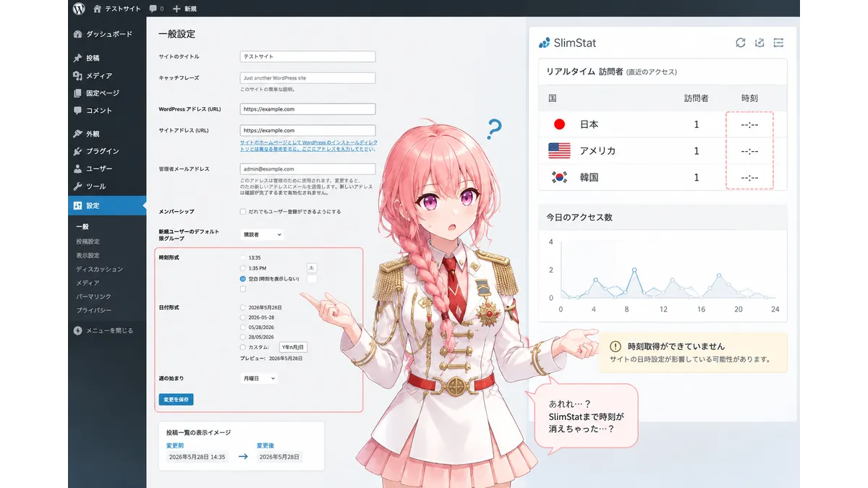Enable だれでもユーザー登録ができるようにする checkbox
Image resolution: width=868 pixels, height=488 pixels.
(243, 212)
